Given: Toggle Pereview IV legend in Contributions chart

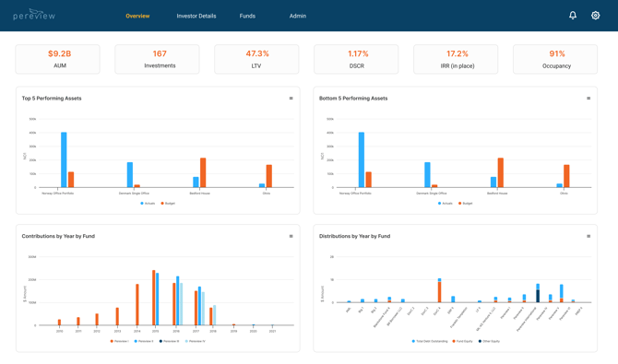Looking at the screenshot, I should click(x=196, y=341).
